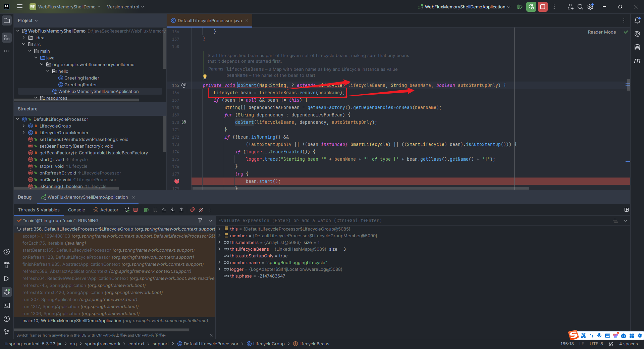Screen dimensions: 644x349
Task: Expand the .idea folder
Action: pyautogui.click(x=23, y=38)
